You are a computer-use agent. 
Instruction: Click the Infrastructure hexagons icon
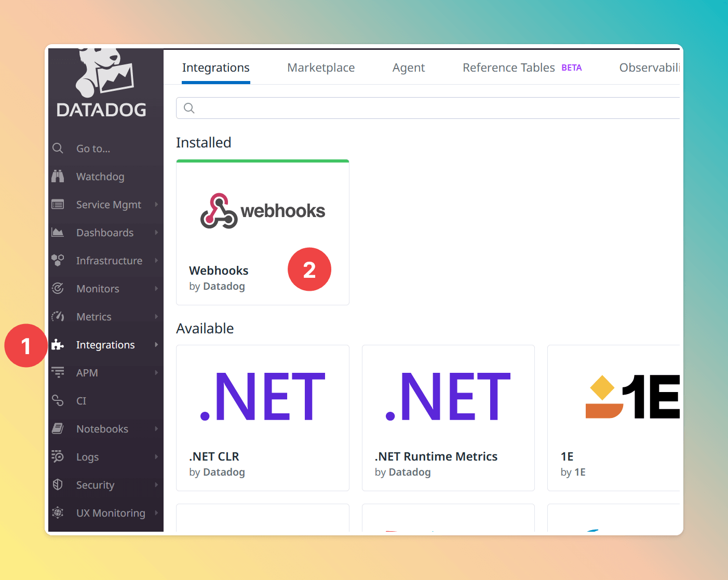[x=58, y=261]
